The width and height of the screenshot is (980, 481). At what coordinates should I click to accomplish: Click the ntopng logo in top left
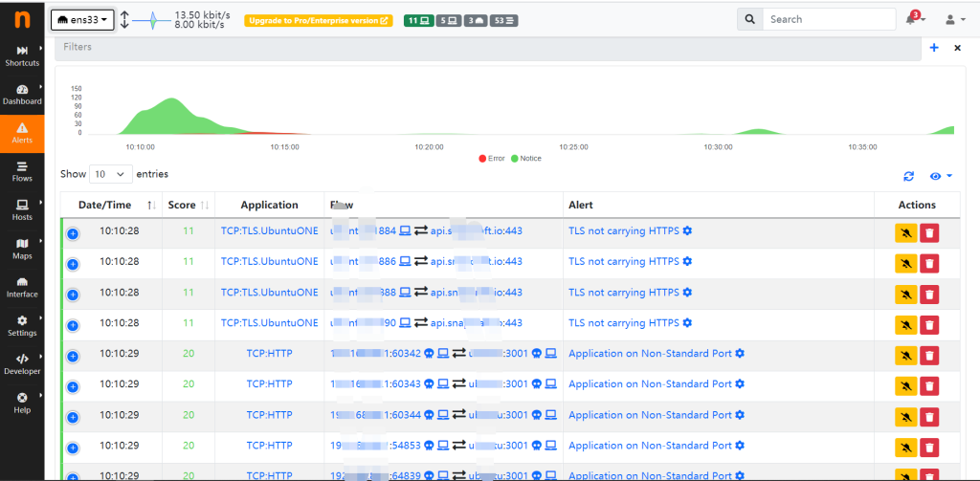21,18
